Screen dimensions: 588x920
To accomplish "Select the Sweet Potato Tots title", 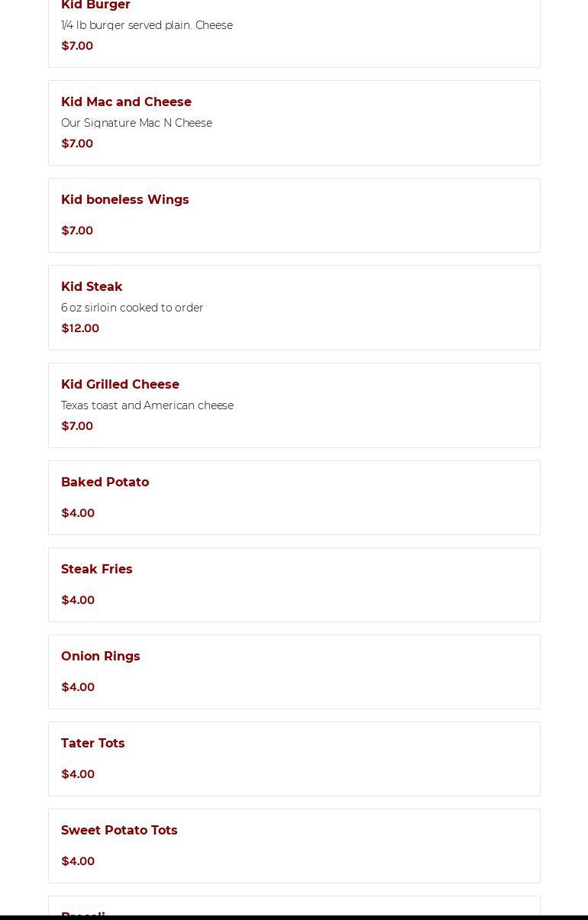I will (119, 831).
